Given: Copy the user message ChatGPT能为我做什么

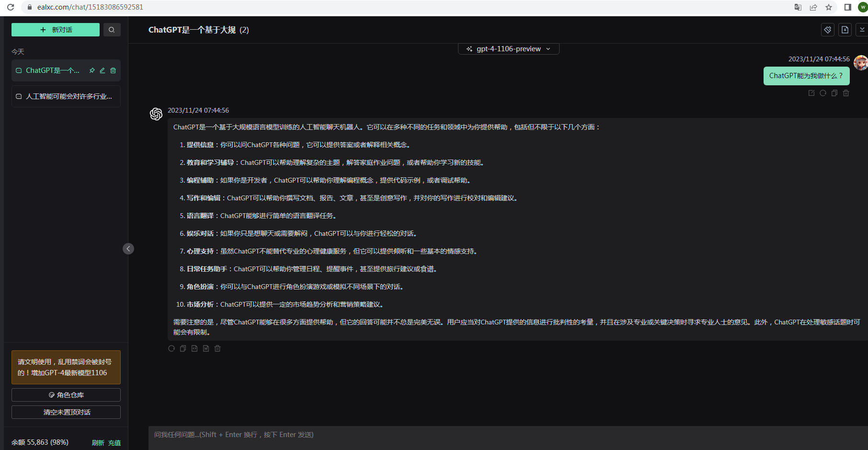Looking at the screenshot, I should point(834,93).
